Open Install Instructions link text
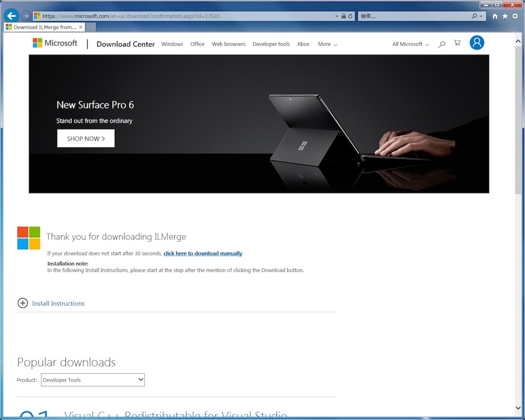This screenshot has width=525, height=420. coord(58,304)
